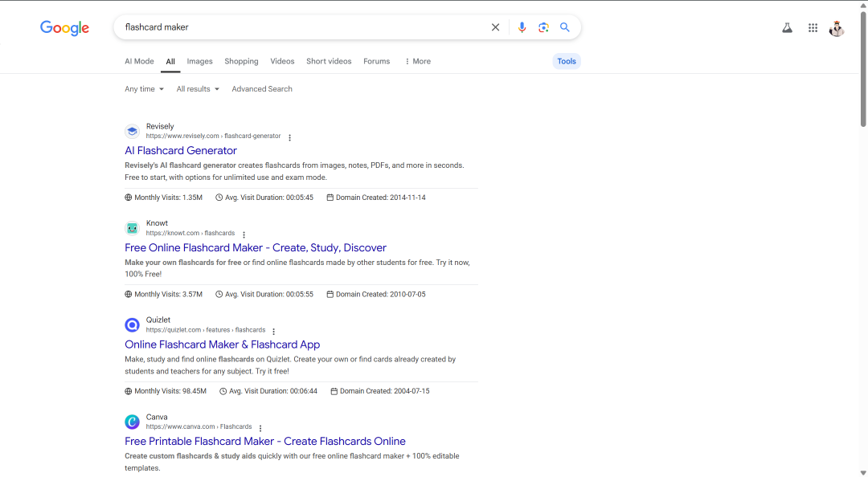Image resolution: width=868 pixels, height=477 pixels.
Task: Open three-dot menu for Knowt result
Action: coord(244,234)
